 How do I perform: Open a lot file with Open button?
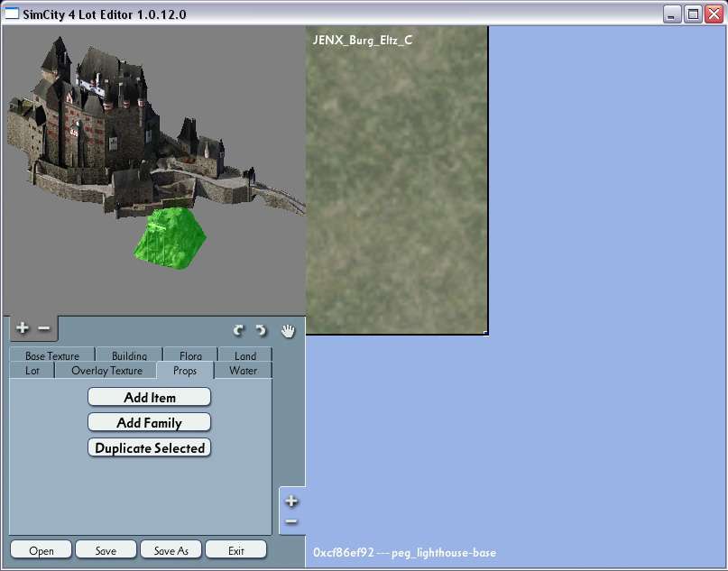pos(41,550)
